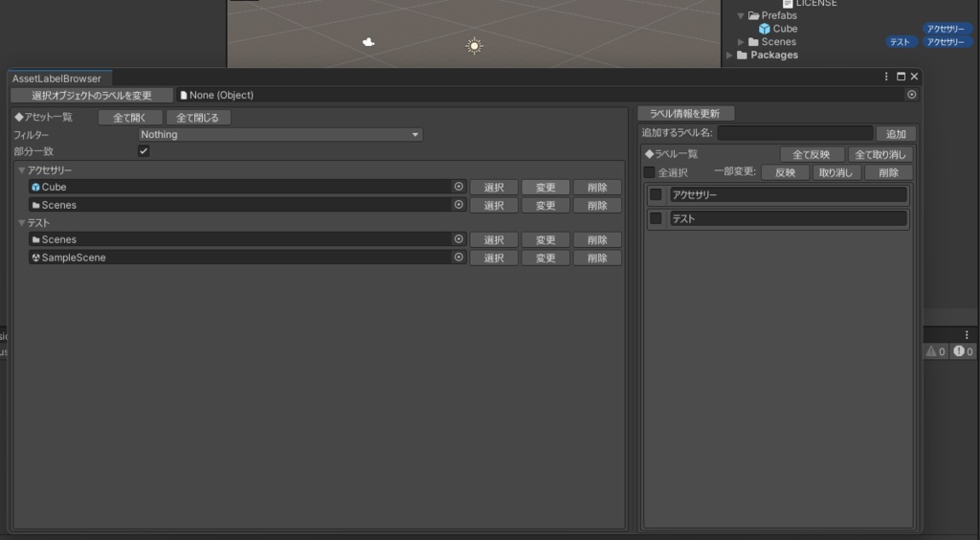The width and height of the screenshot is (980, 540).
Task: Select the camera gizmo in Scene view
Action: tap(368, 42)
